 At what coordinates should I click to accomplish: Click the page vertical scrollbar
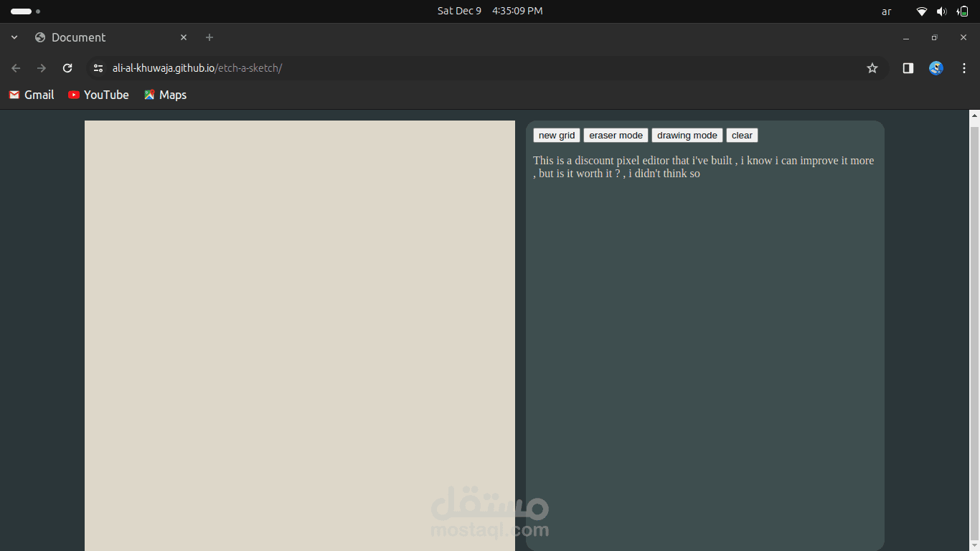974,333
